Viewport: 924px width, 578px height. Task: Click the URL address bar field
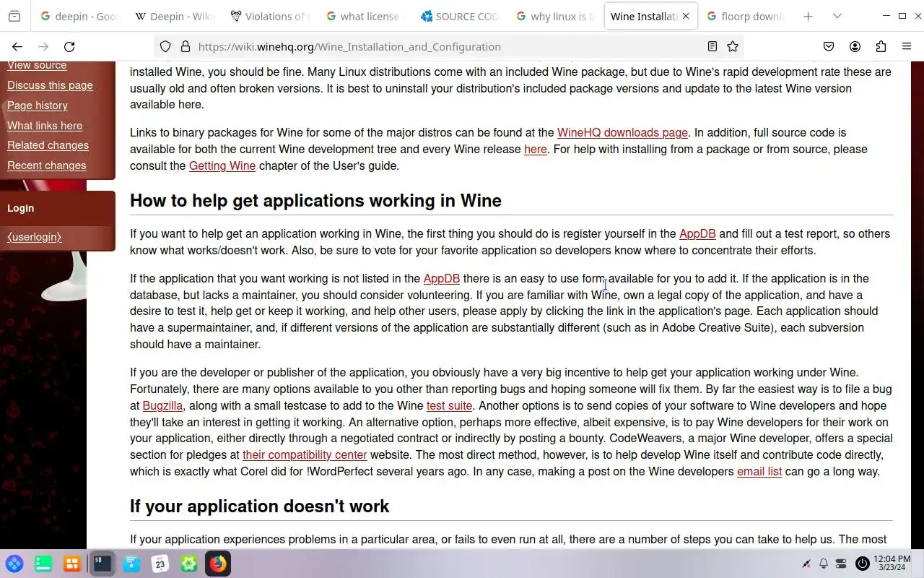(x=448, y=46)
